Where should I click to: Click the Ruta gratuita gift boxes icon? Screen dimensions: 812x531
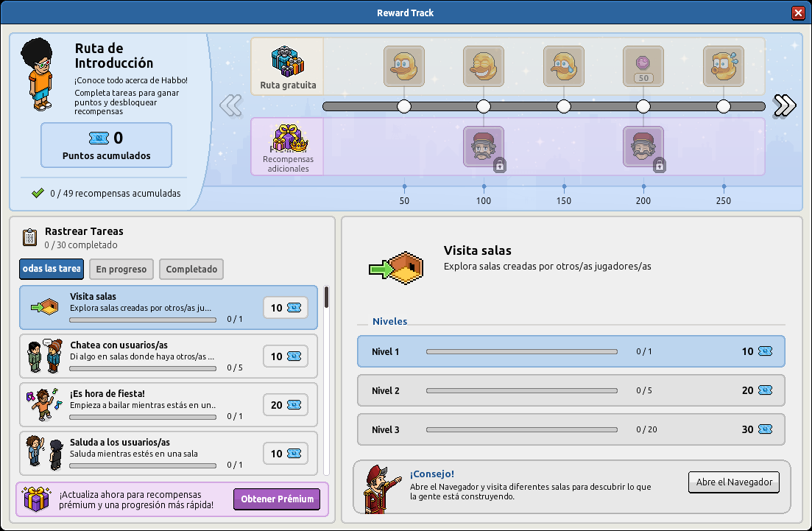[x=288, y=62]
